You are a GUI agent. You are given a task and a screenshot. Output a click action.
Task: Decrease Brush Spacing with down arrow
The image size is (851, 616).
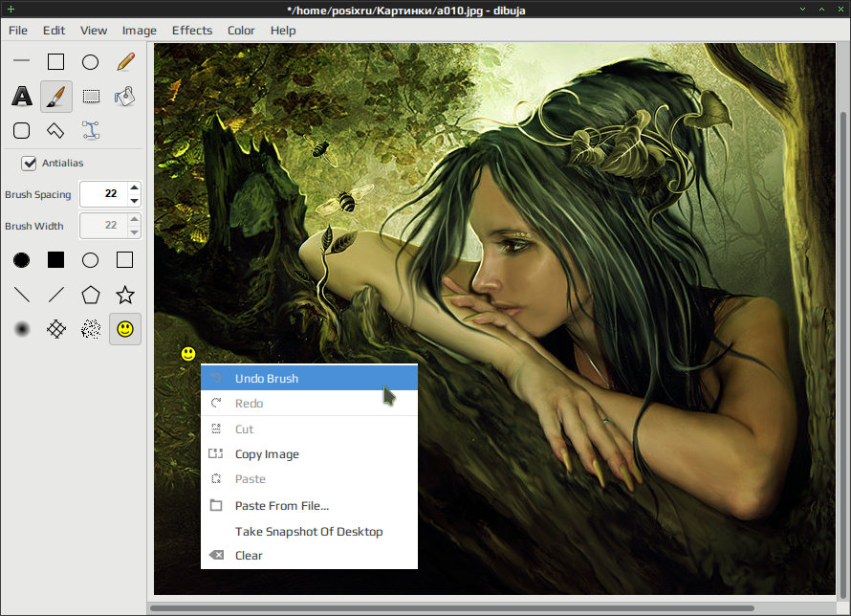pos(135,201)
